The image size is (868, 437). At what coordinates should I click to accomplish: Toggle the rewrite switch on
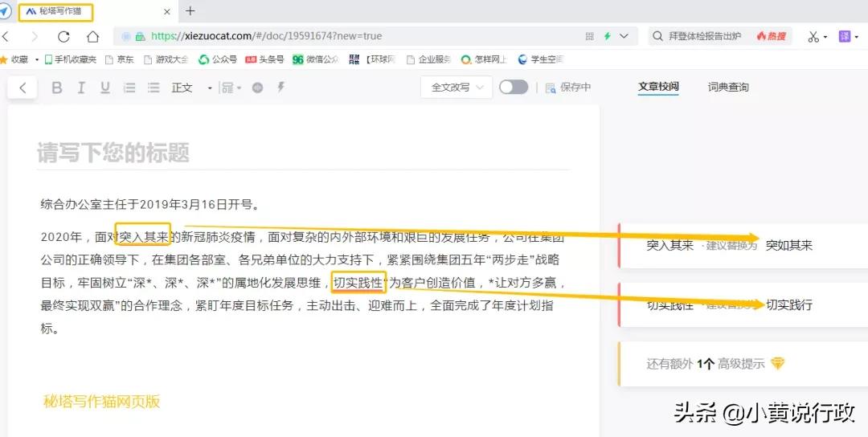click(x=514, y=87)
